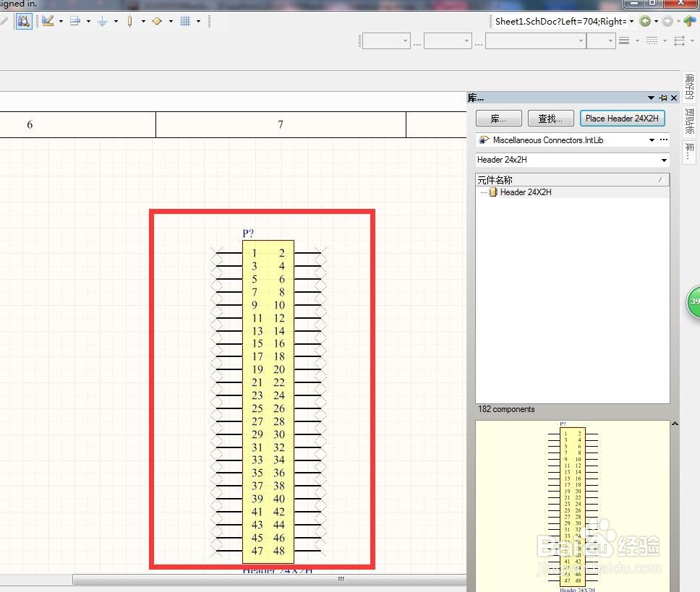The image size is (700, 592).
Task: Expand the Sheet1.SchDoc address dropdown
Action: 632,21
